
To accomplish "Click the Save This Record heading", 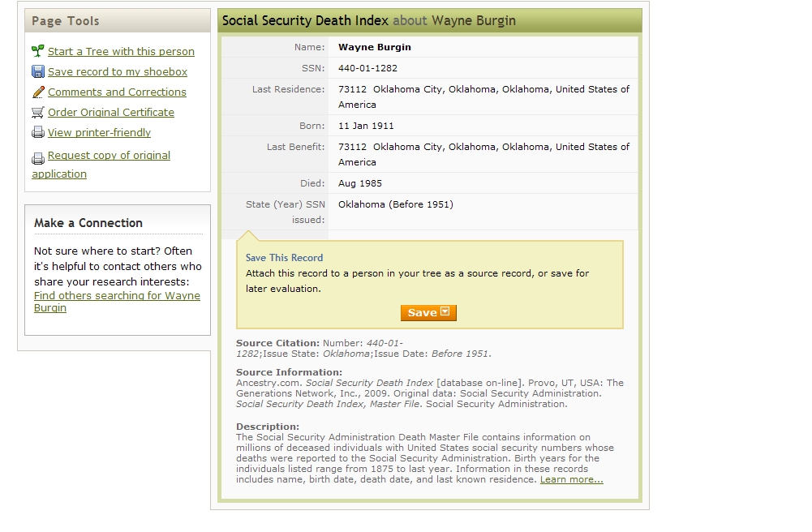I will [x=284, y=258].
